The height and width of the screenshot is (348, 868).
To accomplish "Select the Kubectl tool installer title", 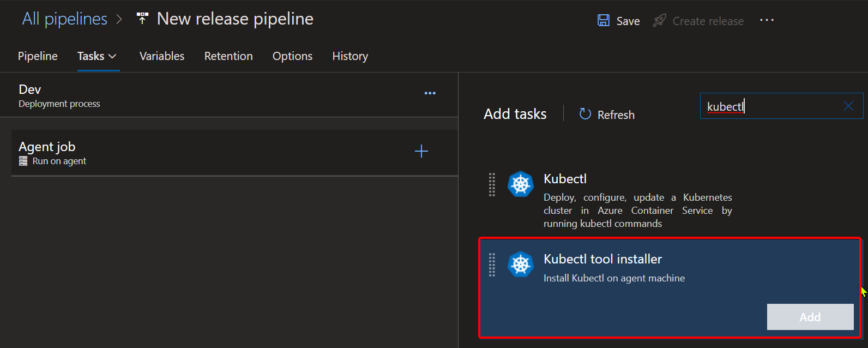I will click(x=602, y=259).
